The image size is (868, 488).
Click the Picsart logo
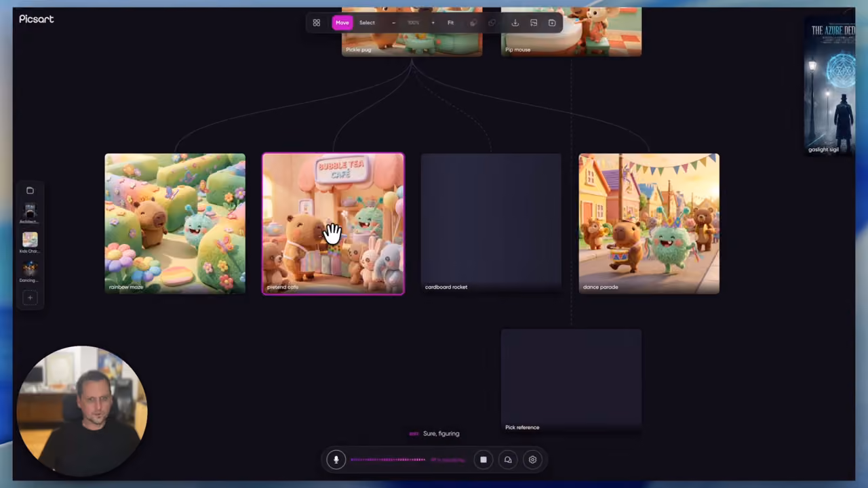(x=36, y=19)
